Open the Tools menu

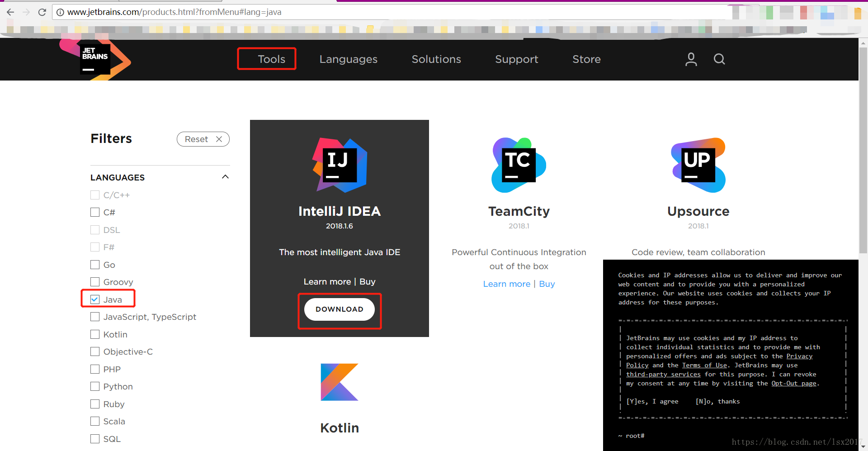click(271, 59)
